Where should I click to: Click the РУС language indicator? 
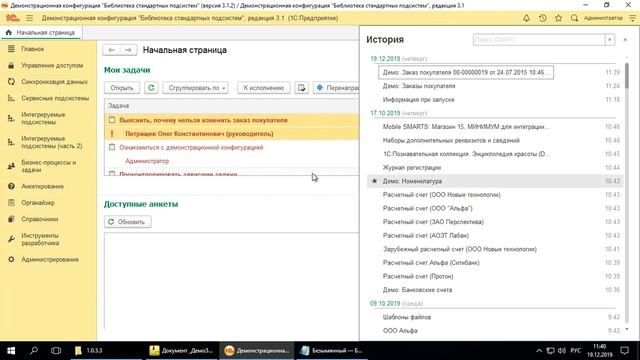(x=576, y=351)
